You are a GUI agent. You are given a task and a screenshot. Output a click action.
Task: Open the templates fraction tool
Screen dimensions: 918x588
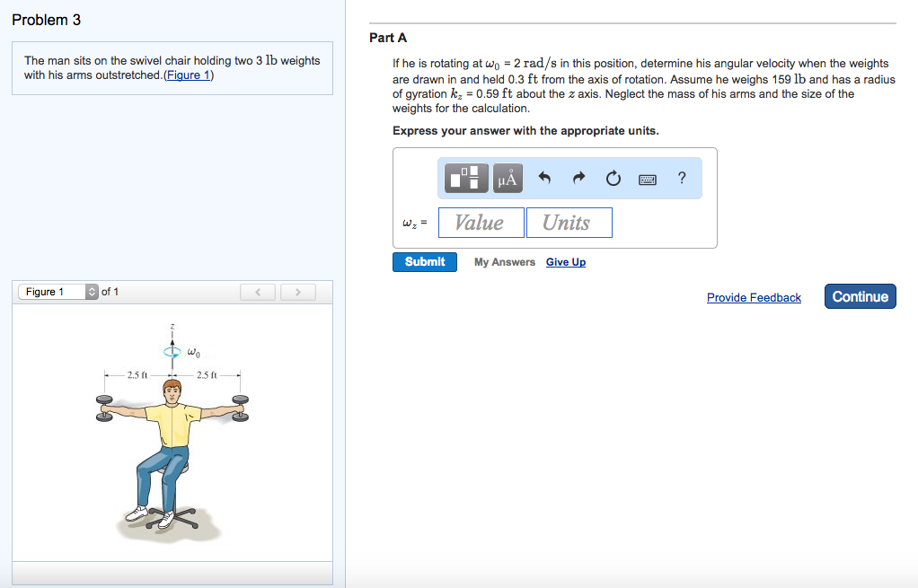466,178
